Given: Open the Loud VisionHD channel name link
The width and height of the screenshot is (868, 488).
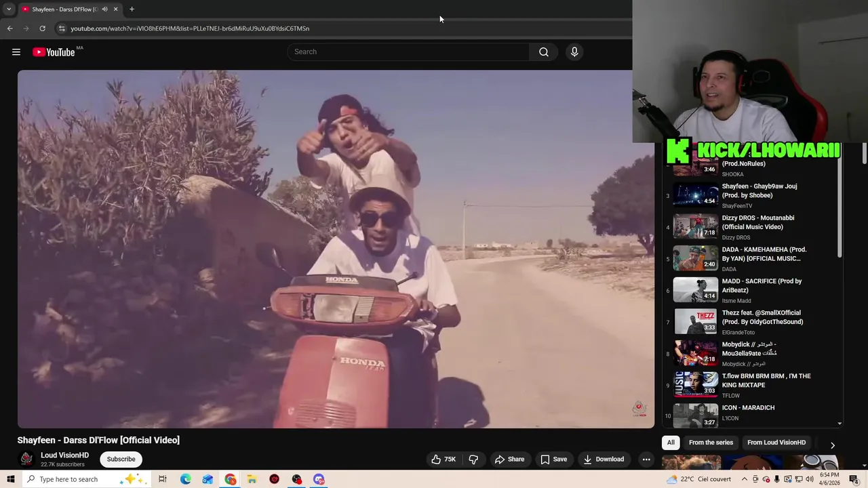Looking at the screenshot, I should 64,455.
